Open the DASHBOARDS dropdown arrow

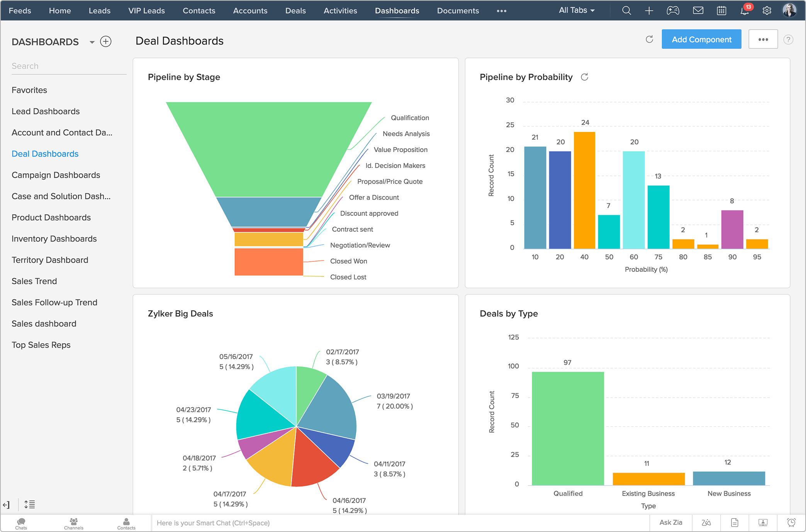(x=92, y=42)
